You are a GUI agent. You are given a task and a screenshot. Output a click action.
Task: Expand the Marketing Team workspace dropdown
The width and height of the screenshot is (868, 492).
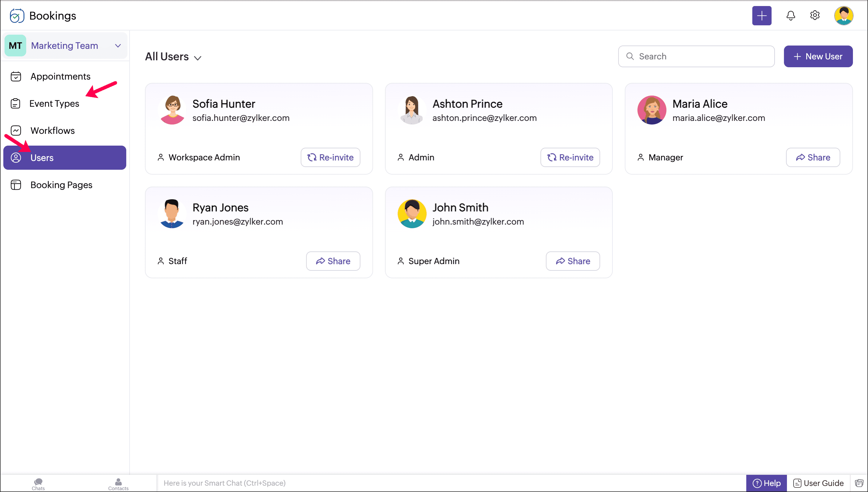pyautogui.click(x=118, y=46)
